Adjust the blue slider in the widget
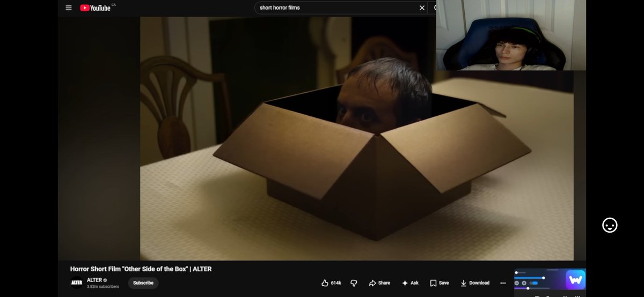Viewport: 644px width, 297px height. (x=530, y=278)
